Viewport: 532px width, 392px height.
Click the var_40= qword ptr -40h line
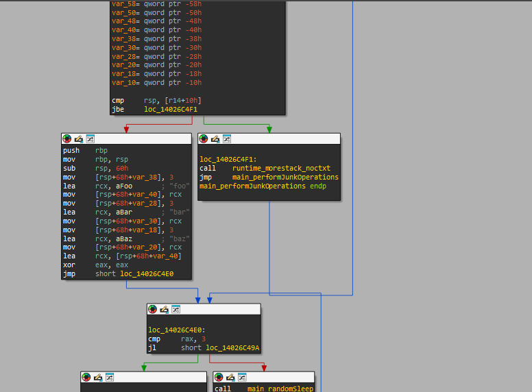tap(157, 30)
